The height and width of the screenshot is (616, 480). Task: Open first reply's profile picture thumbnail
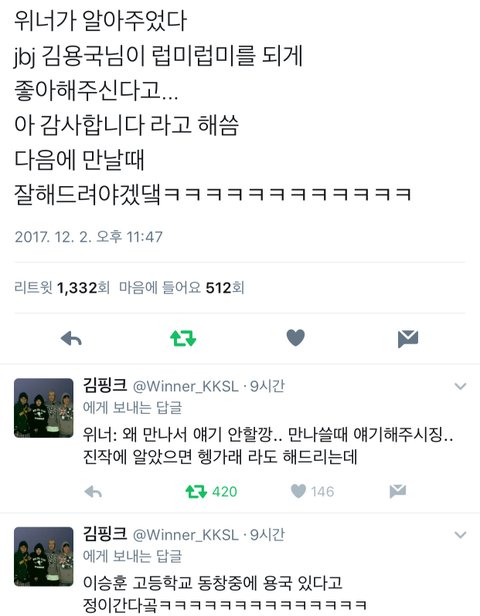point(44,408)
